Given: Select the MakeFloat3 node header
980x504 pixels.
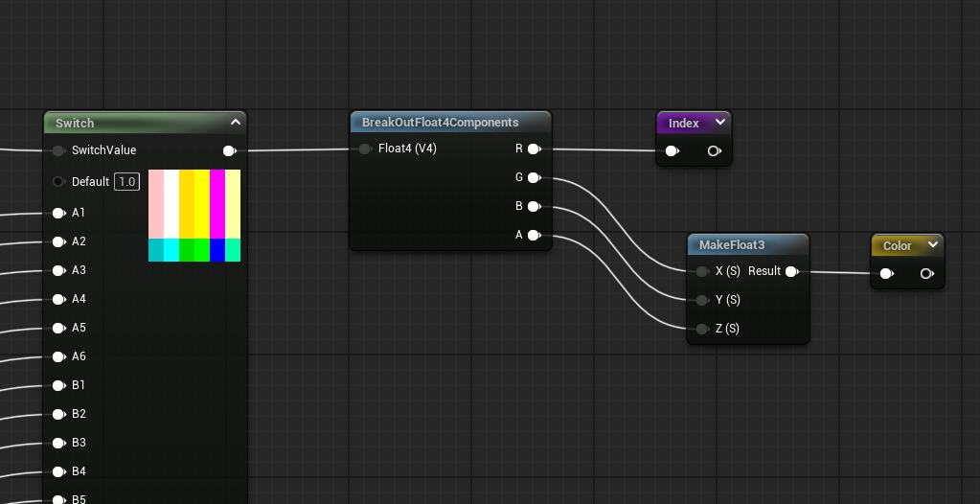Looking at the screenshot, I should point(748,244).
